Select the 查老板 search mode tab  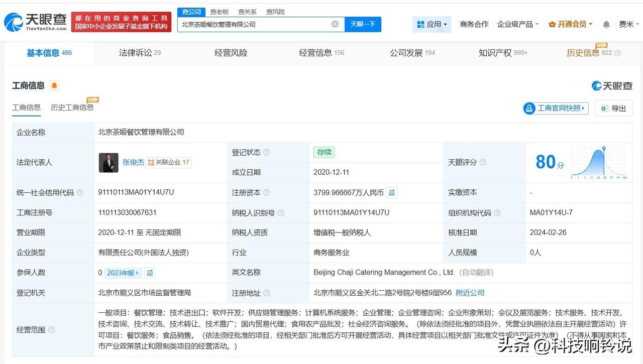[220, 12]
